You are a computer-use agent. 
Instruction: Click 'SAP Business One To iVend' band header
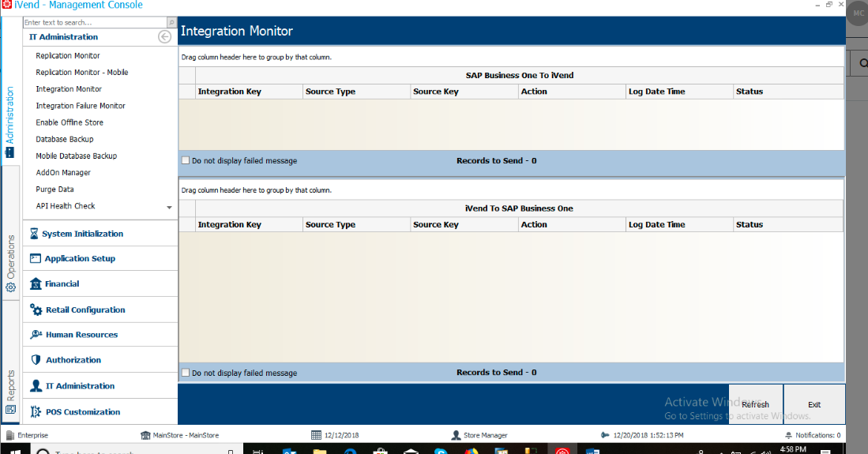pyautogui.click(x=519, y=75)
